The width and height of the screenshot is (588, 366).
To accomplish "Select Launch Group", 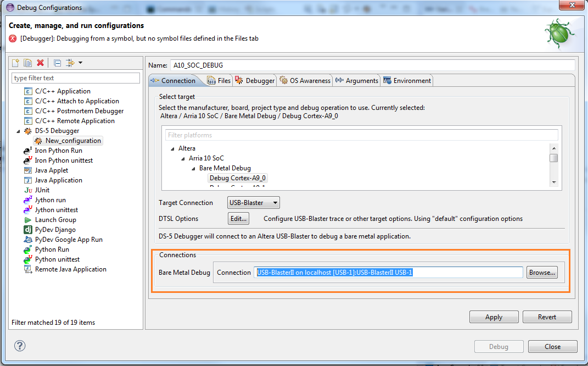I will tap(55, 220).
